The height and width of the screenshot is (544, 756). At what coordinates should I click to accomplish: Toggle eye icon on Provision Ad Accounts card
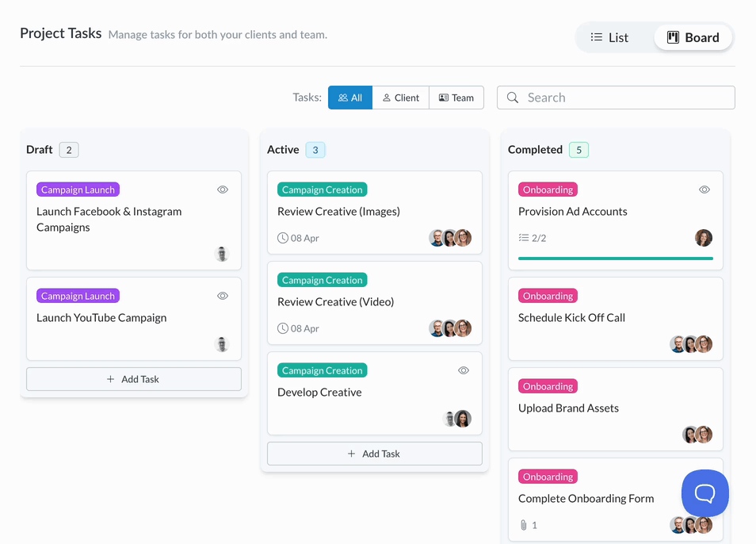[x=704, y=190]
